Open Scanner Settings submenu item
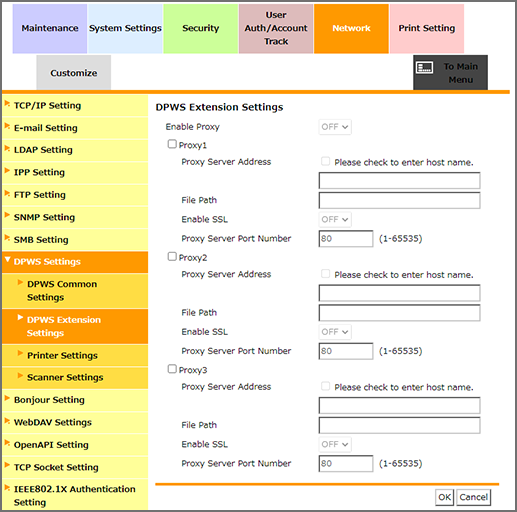 75,378
